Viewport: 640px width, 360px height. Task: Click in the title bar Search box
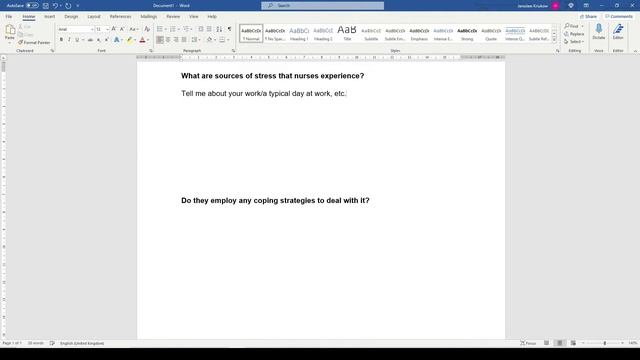point(322,6)
